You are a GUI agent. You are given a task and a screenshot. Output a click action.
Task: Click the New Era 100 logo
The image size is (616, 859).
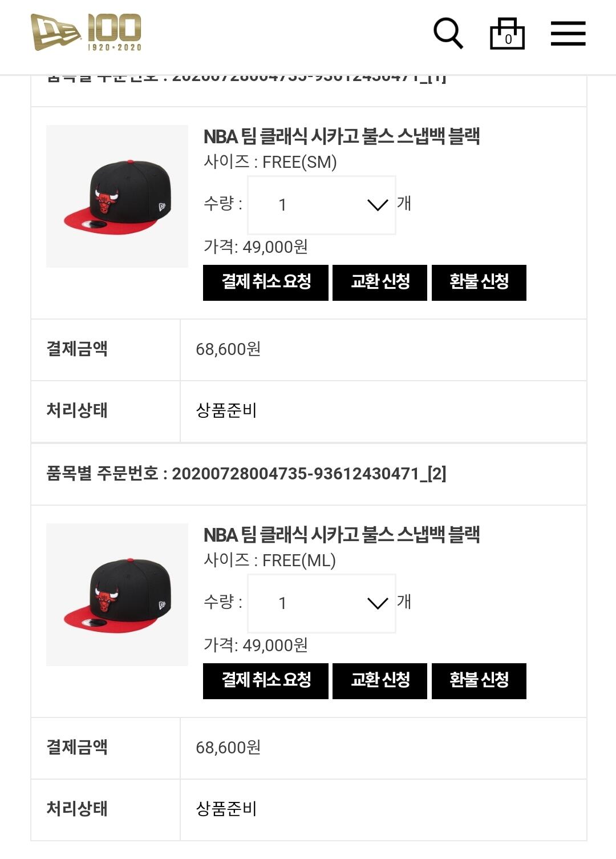(86, 32)
